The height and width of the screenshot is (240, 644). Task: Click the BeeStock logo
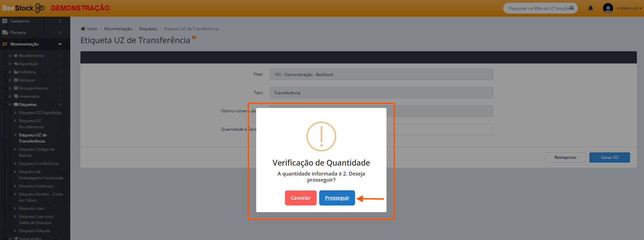point(23,8)
